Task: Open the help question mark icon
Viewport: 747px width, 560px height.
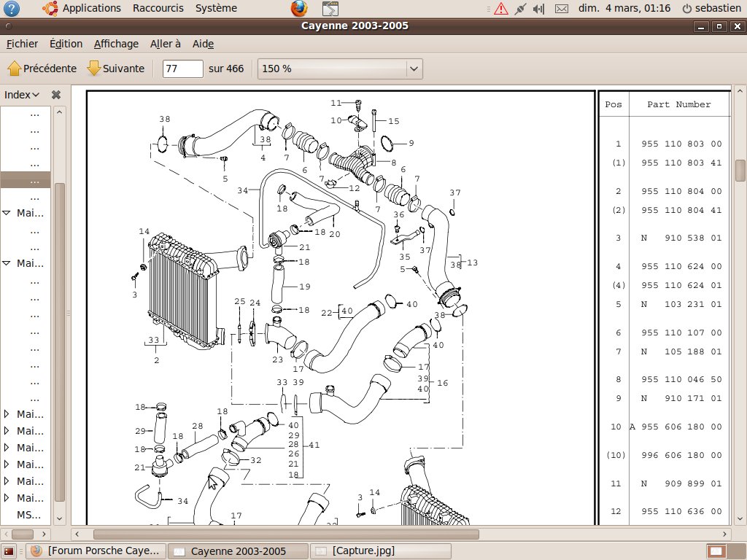Action: [12, 8]
